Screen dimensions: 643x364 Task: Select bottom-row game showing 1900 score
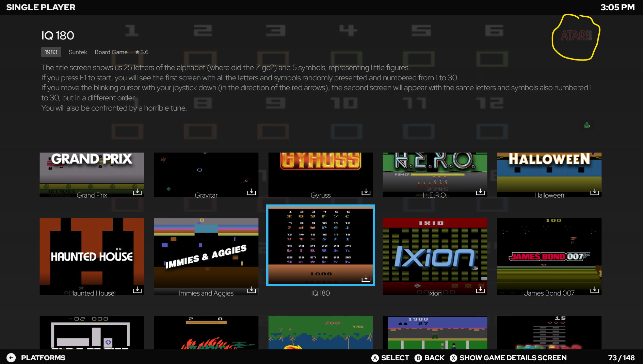pyautogui.click(x=435, y=333)
